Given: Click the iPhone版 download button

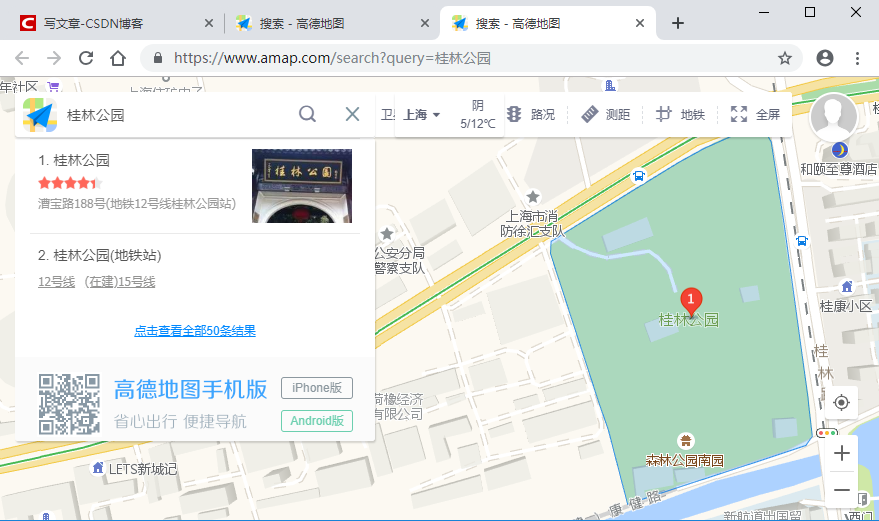Looking at the screenshot, I should click(317, 388).
